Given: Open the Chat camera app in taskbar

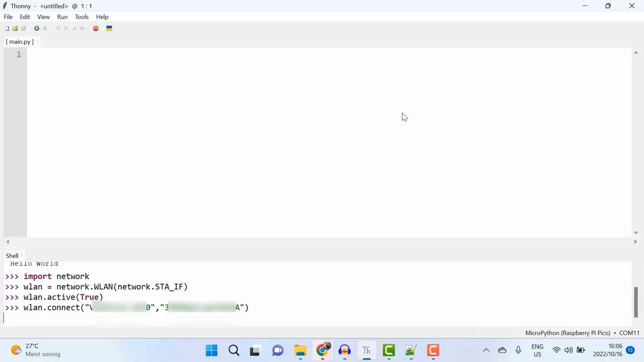Looking at the screenshot, I should pos(278,350).
